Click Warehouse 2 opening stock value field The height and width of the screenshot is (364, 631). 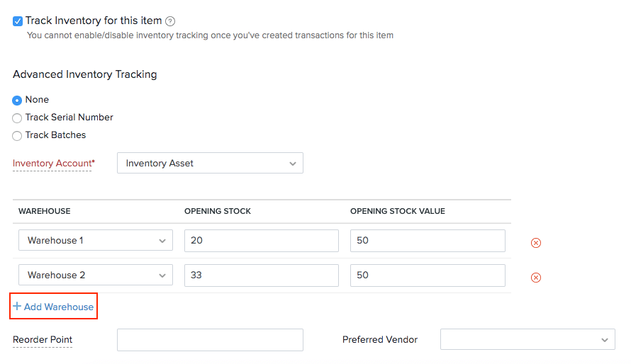428,275
